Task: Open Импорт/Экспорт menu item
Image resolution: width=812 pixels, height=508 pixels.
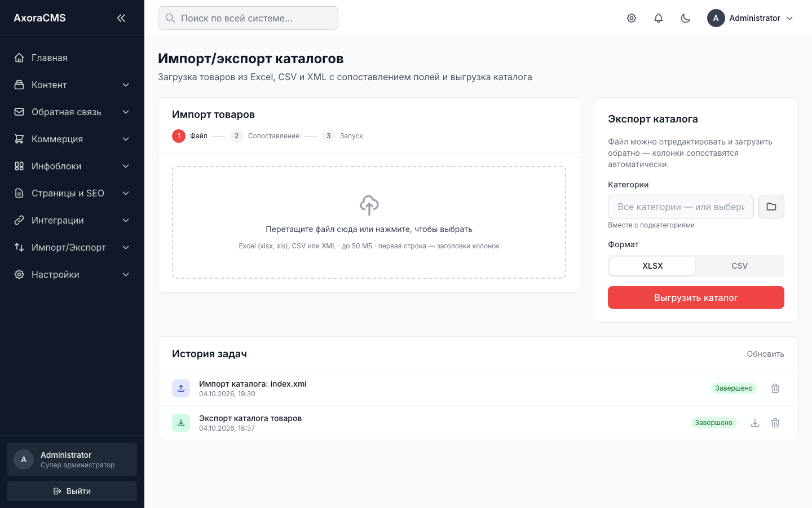Action: click(72, 247)
